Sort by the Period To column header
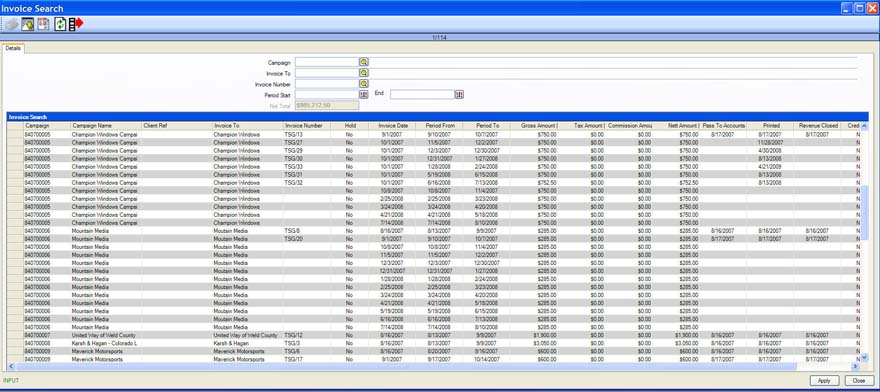Screen dimensions: 880x392 click(487, 126)
